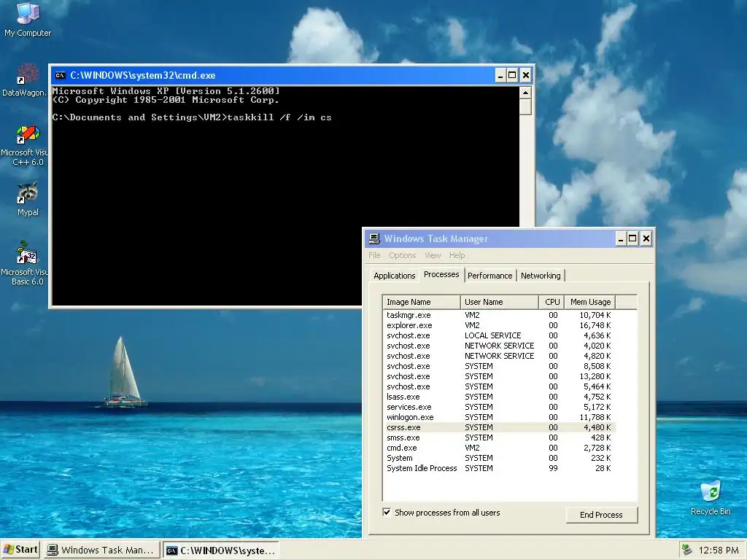This screenshot has width=747, height=560.
Task: Select svchost.exe using 4,020 K memory
Action: 499,346
